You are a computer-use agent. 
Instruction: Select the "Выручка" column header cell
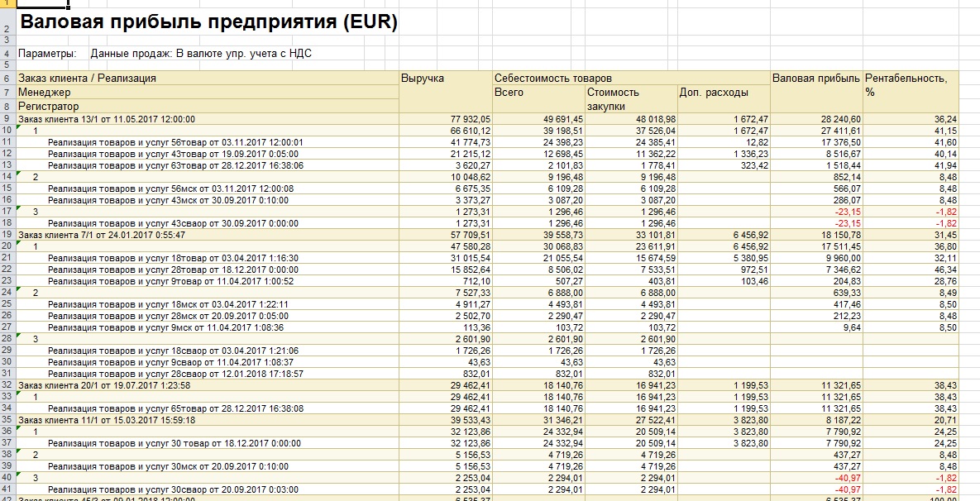click(x=423, y=79)
